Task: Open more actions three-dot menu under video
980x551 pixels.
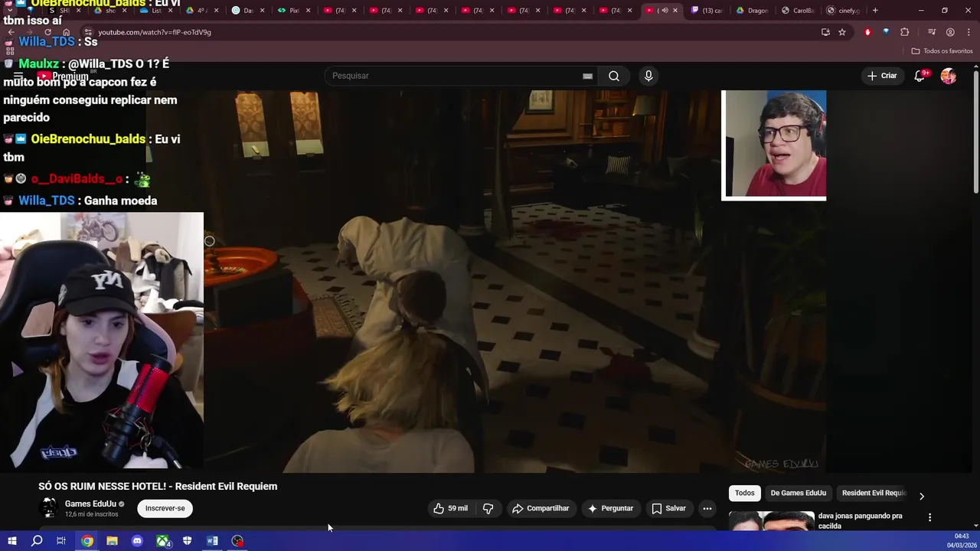Action: (707, 508)
